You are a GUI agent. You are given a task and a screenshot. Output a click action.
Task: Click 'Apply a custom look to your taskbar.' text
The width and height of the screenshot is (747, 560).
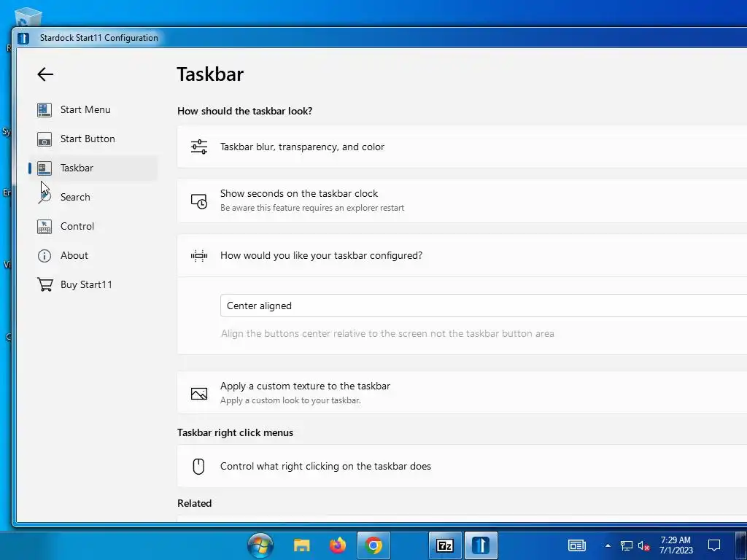pyautogui.click(x=290, y=400)
